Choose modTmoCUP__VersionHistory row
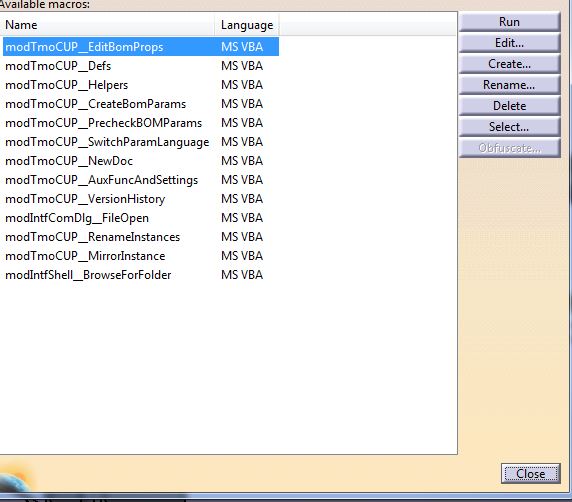This screenshot has width=572, height=502. (x=141, y=198)
